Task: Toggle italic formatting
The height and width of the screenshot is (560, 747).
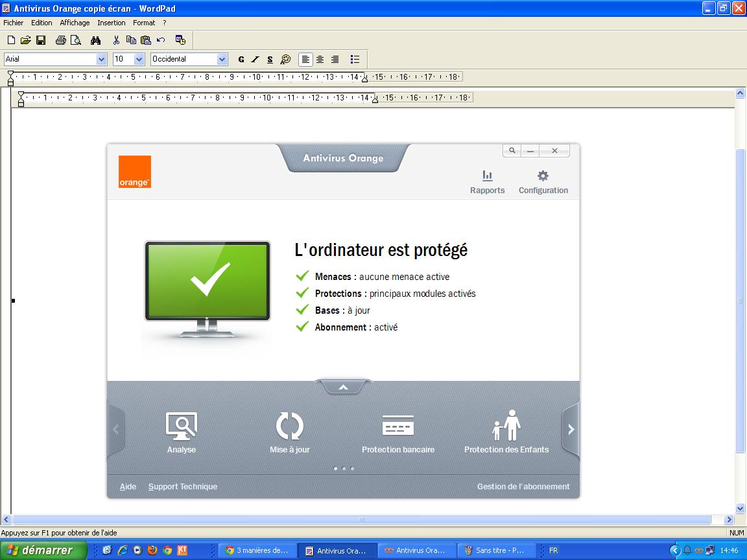Action: pyautogui.click(x=255, y=60)
